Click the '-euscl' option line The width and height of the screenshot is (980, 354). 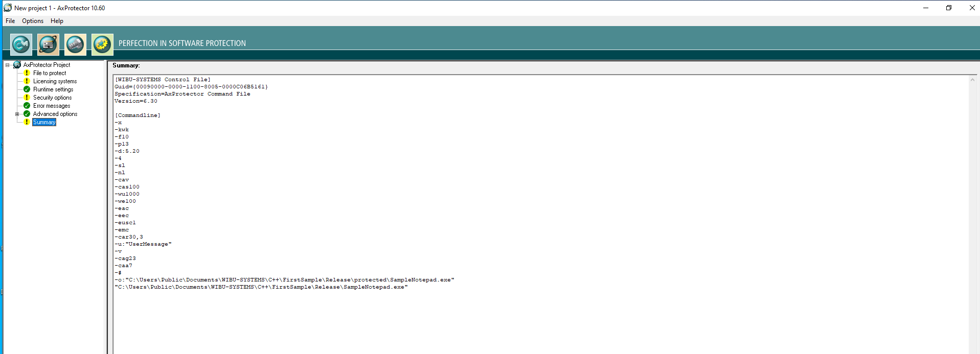(x=125, y=223)
